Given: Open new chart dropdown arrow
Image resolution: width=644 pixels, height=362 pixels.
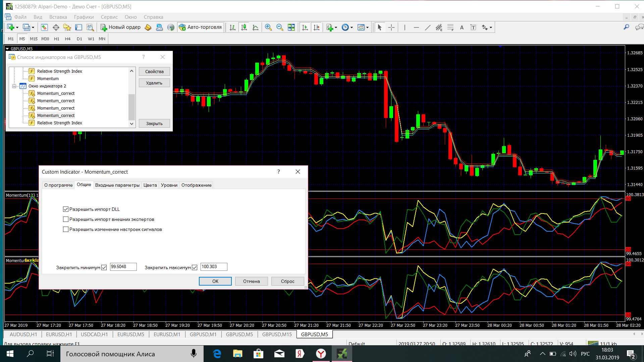Looking at the screenshot, I should (x=17, y=27).
